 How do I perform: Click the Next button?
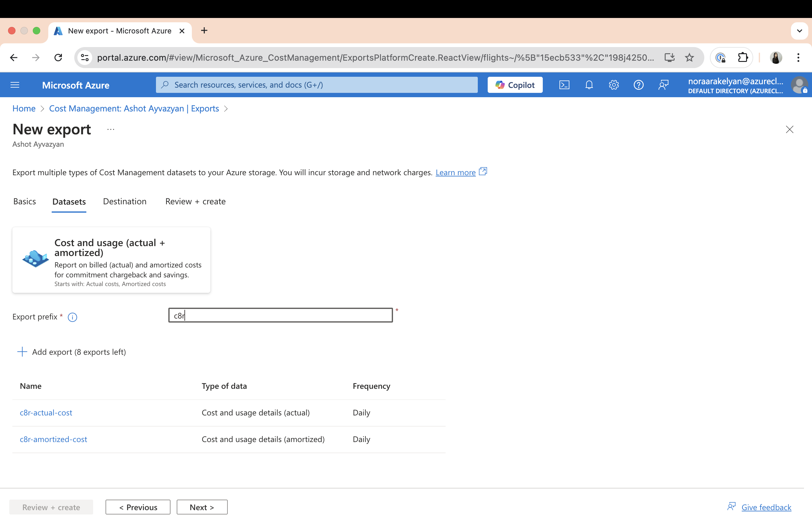point(202,507)
